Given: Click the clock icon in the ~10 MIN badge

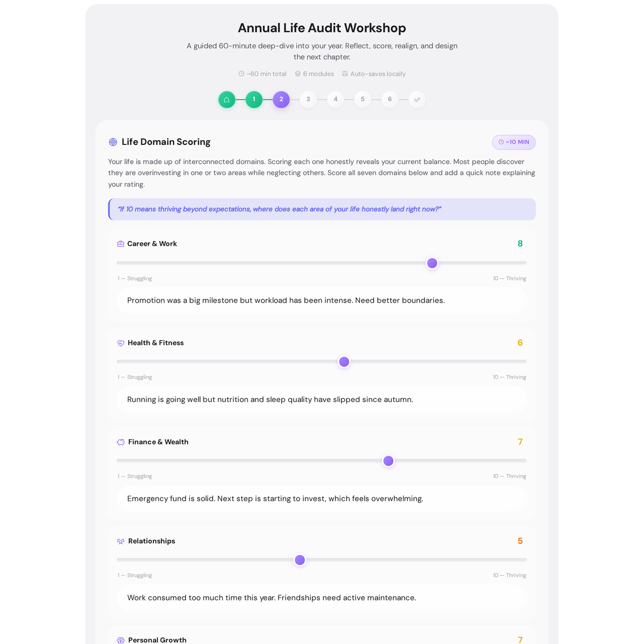Looking at the screenshot, I should [500, 142].
